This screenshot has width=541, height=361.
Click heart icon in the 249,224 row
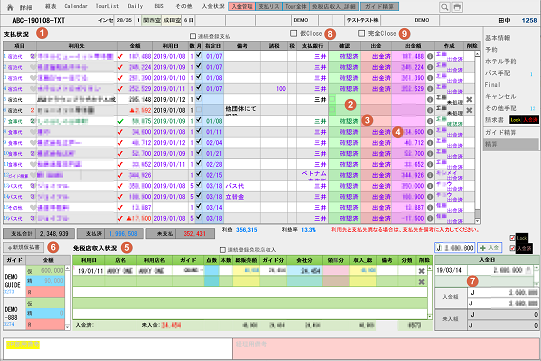point(33,67)
